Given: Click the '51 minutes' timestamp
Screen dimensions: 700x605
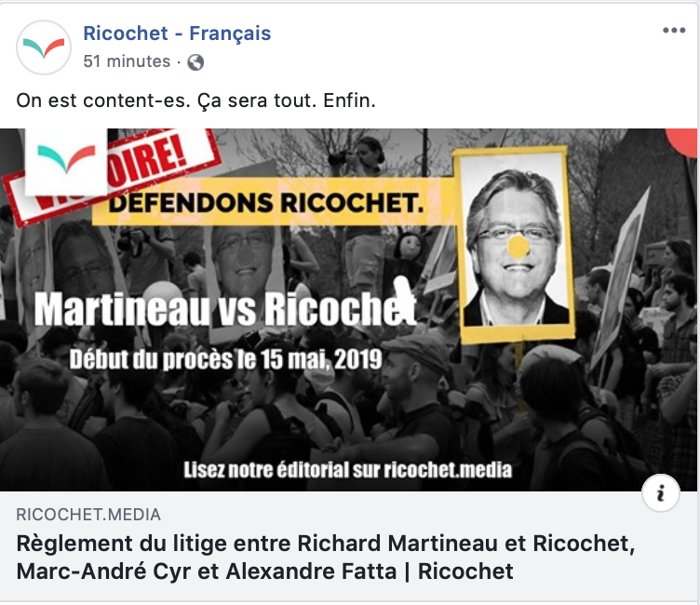Looking at the screenshot, I should 127,61.
